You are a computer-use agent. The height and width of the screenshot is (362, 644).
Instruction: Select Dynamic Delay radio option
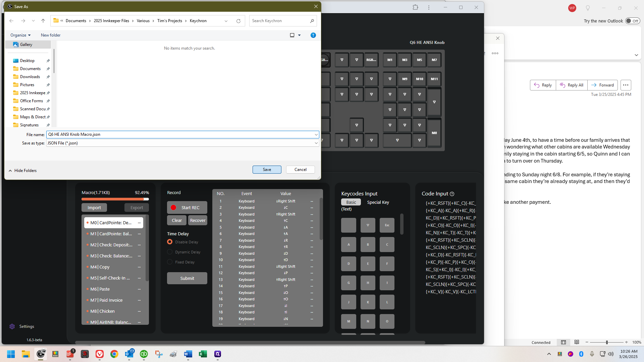click(170, 252)
